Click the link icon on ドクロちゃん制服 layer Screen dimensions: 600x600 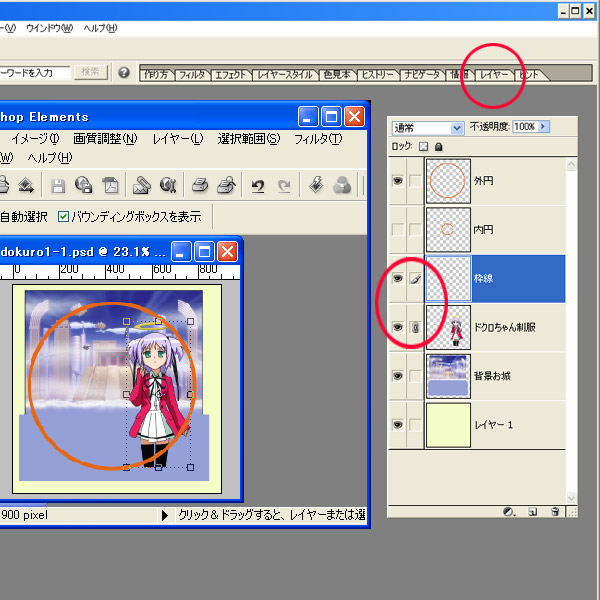(415, 327)
